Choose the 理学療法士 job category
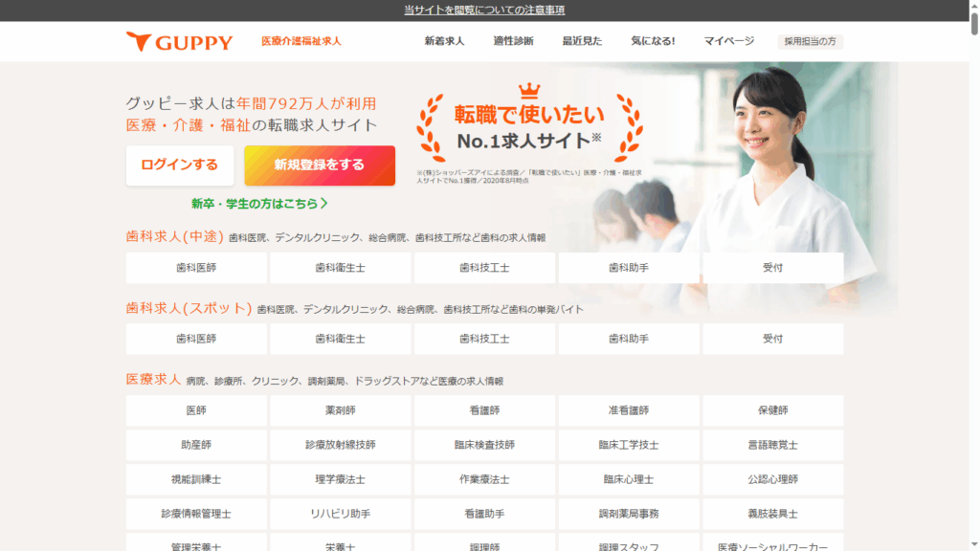 pos(341,479)
